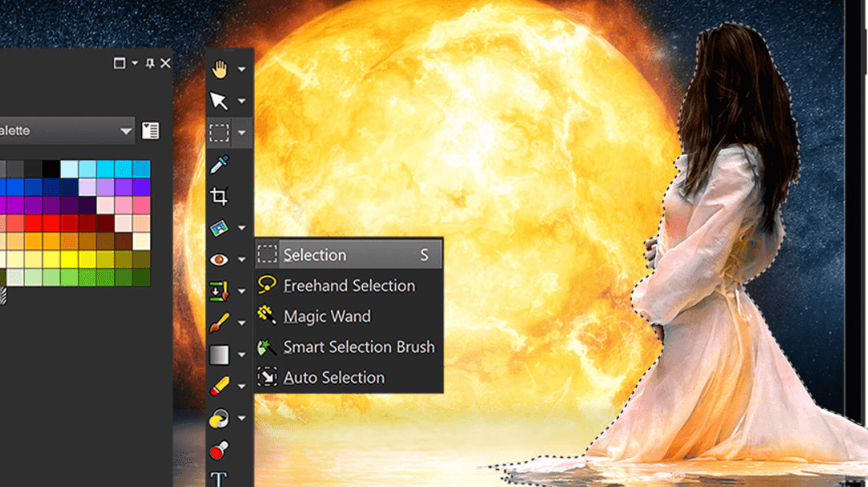
Task: Open the Dodge tool flyout arrow
Action: point(242,419)
